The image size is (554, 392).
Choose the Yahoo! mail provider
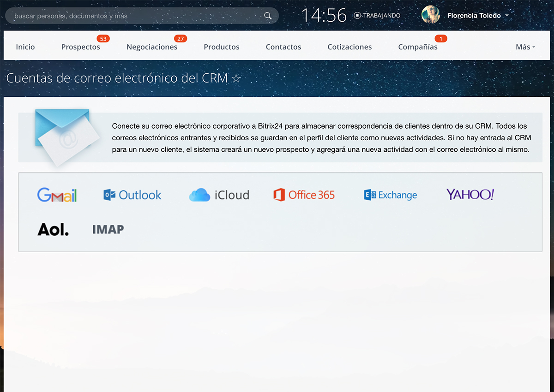click(470, 195)
